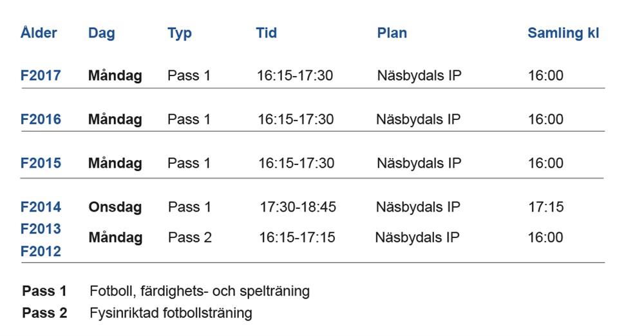This screenshot has height=336, width=644.
Task: Select the F2017 age group label
Action: (x=41, y=75)
